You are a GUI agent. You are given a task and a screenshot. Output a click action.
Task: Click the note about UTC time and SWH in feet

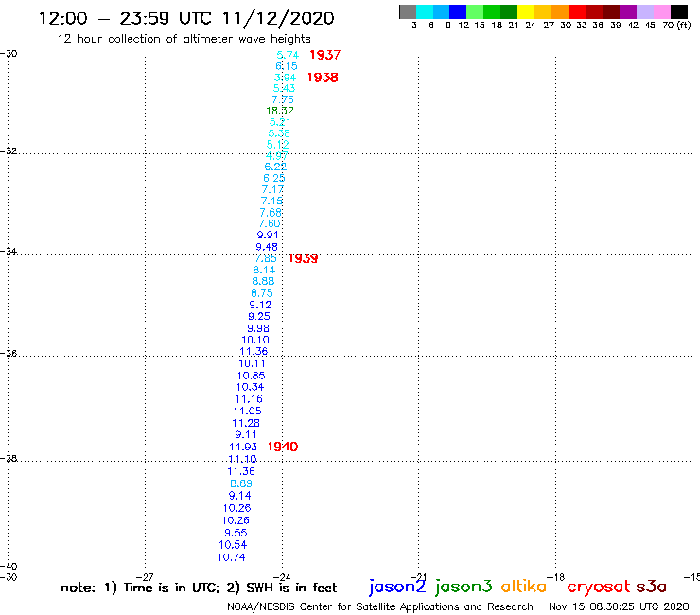click(x=199, y=588)
